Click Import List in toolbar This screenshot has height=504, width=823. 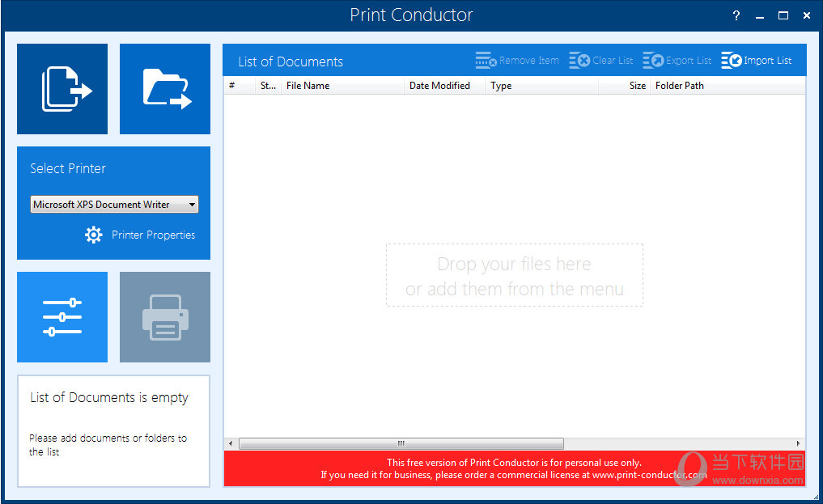click(757, 61)
